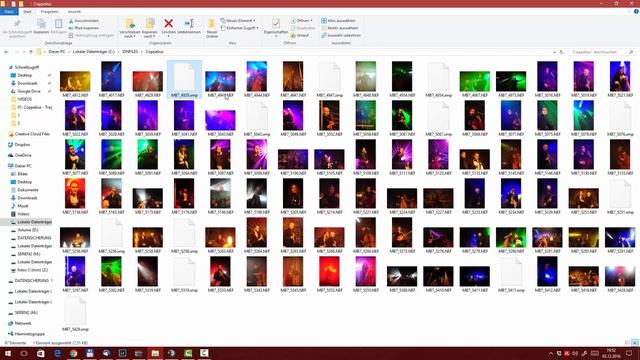Click the File Explorer taskbar icon
Image resolution: width=640 pixels, height=360 pixels.
tap(155, 353)
